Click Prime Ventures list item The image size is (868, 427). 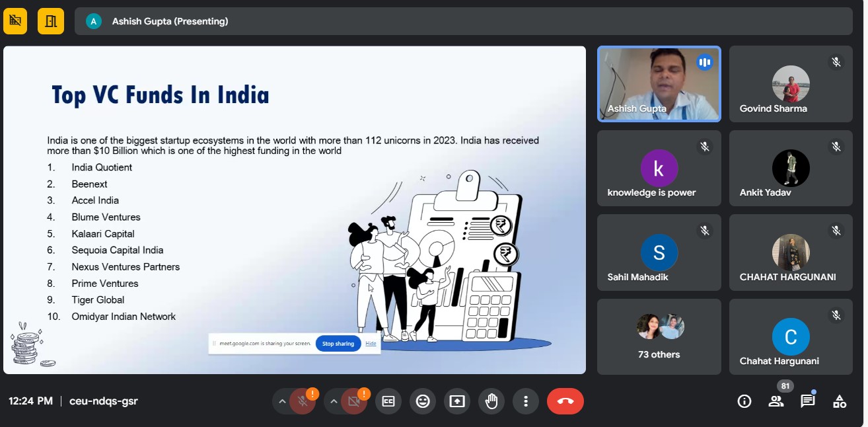pos(105,283)
